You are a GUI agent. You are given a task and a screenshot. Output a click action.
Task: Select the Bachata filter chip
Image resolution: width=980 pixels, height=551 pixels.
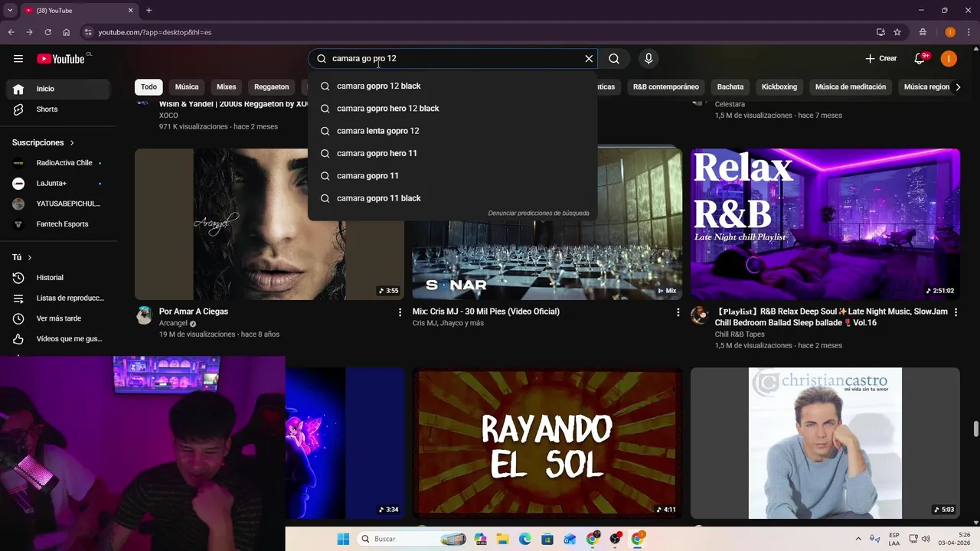(730, 87)
